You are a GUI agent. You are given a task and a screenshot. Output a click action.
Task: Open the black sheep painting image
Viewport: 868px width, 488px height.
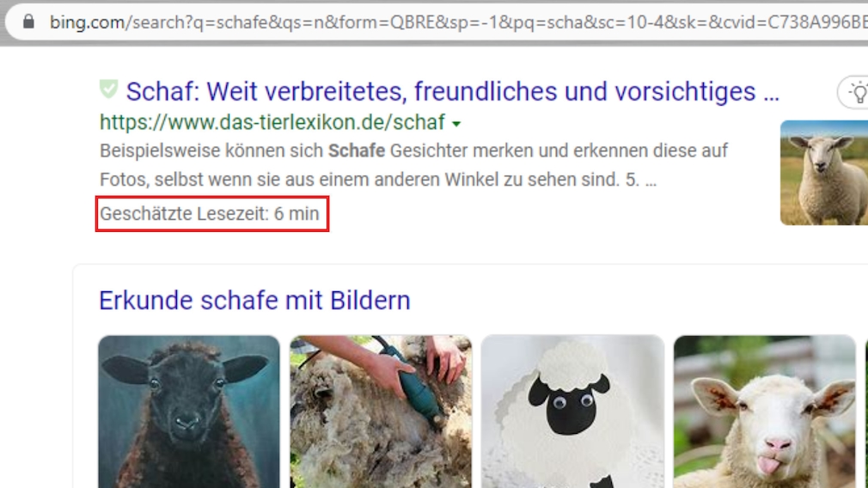click(189, 412)
